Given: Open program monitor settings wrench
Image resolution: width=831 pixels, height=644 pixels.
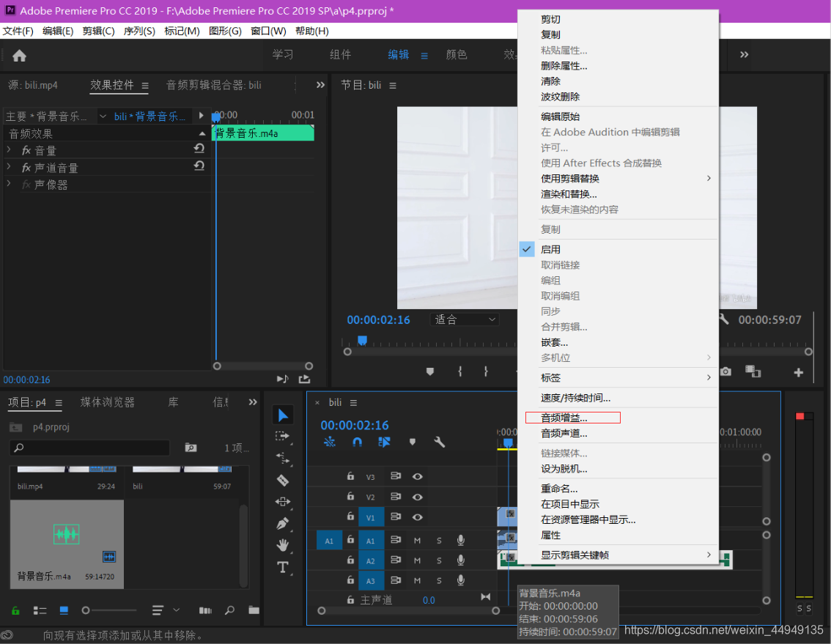Looking at the screenshot, I should tap(724, 319).
